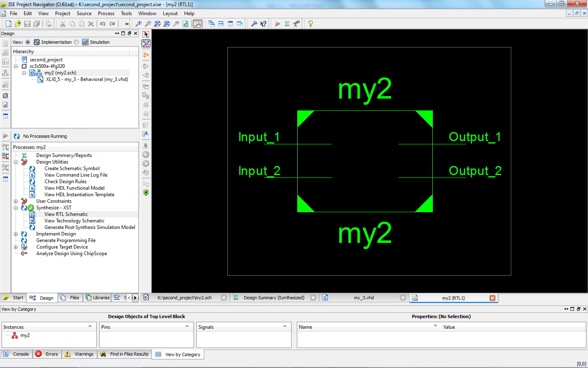The height and width of the screenshot is (368, 588).
Task: Open the Project menu
Action: [62, 13]
